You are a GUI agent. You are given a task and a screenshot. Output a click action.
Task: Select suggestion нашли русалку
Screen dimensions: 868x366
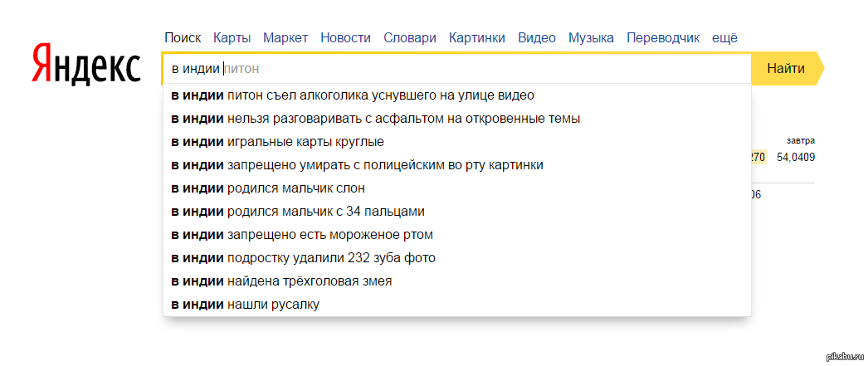pos(245,305)
